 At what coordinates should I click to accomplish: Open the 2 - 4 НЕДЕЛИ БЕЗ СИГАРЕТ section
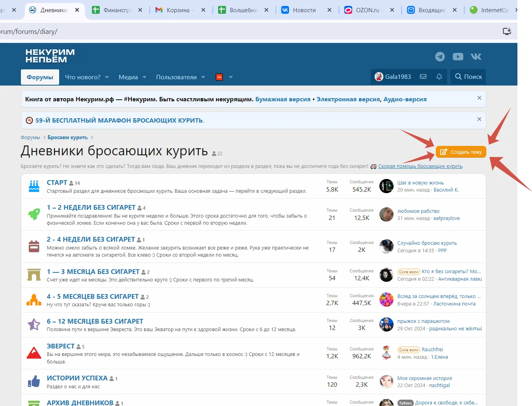pyautogui.click(x=91, y=239)
